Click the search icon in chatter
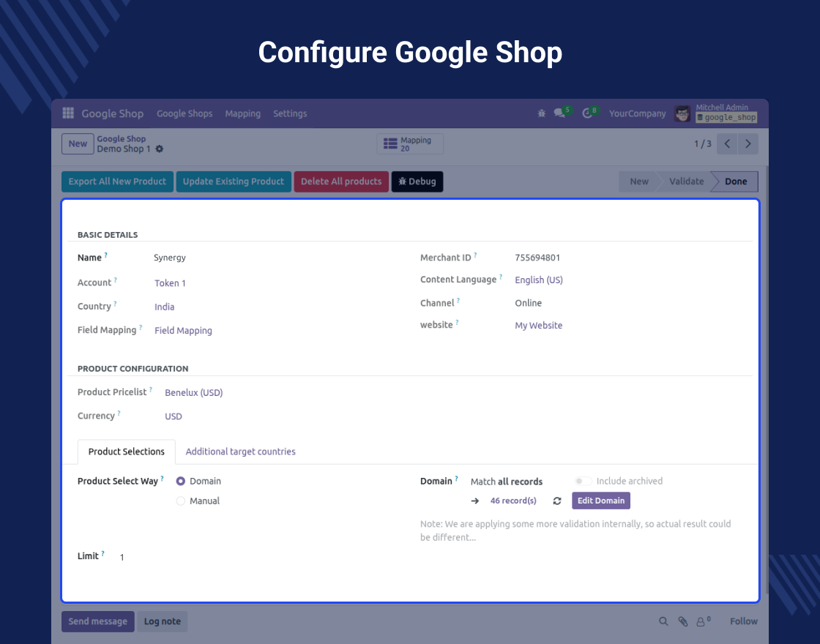 tap(663, 621)
